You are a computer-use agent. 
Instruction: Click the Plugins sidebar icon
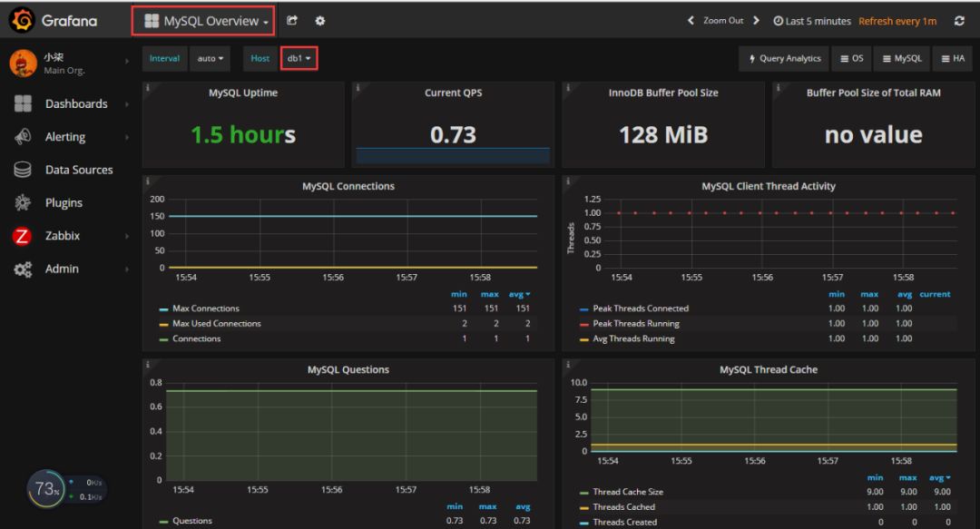click(x=23, y=203)
